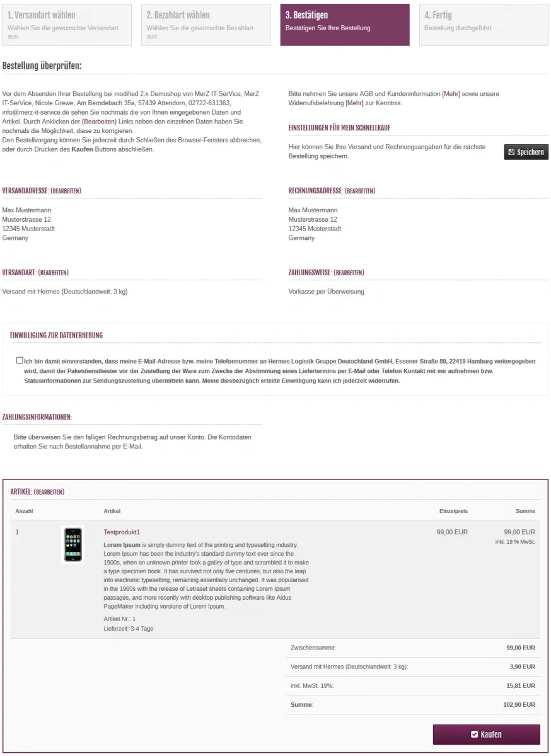
Task: Click the Testprodukt1 phone thumbnail image
Action: 72,545
